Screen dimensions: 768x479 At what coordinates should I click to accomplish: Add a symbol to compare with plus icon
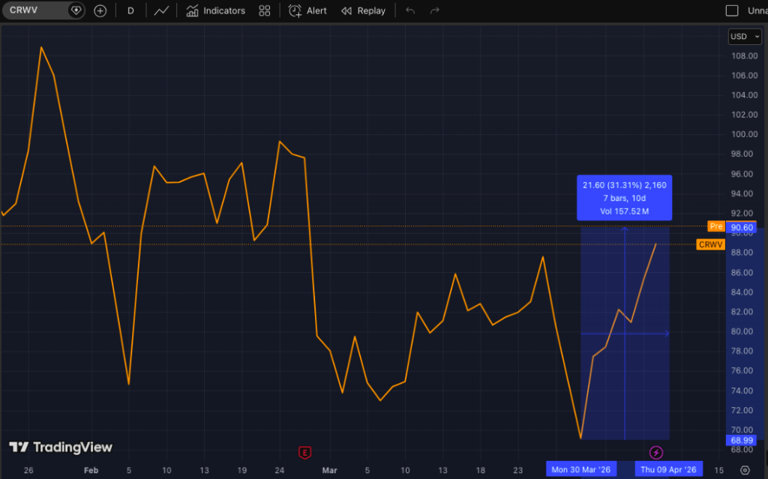[100, 11]
